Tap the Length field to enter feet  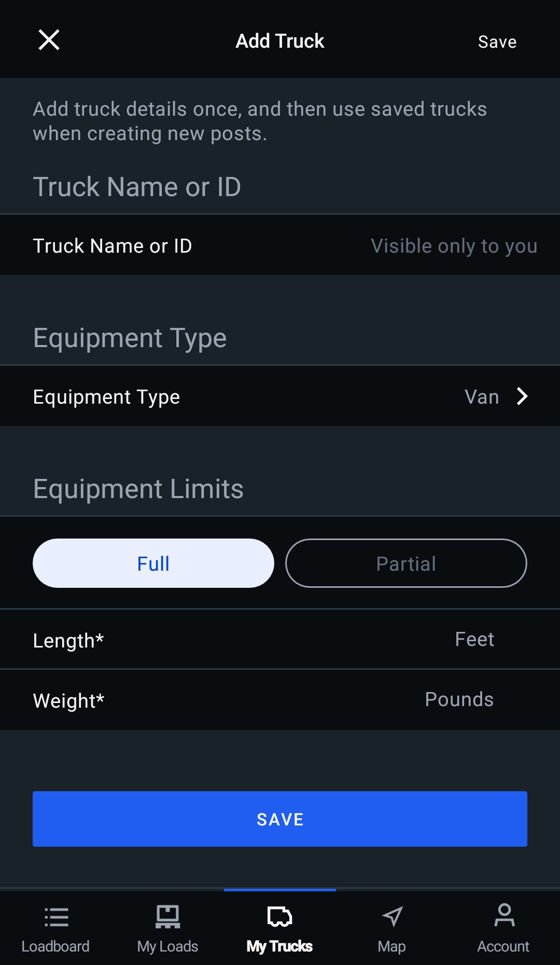point(280,639)
